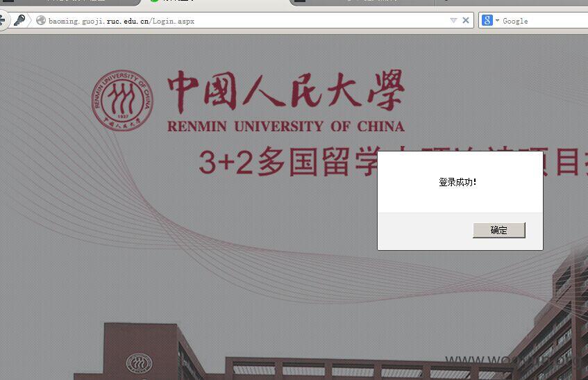Stop page loading with the X button

tap(466, 20)
